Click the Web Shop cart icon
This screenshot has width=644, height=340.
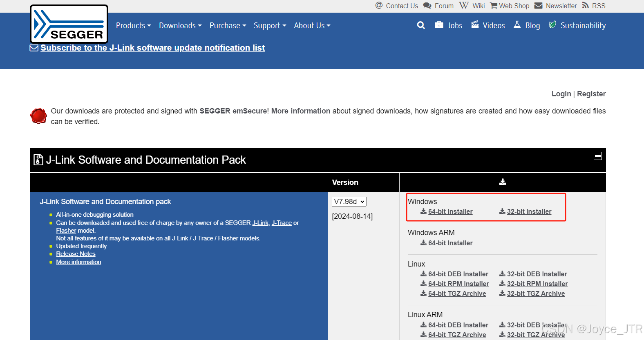click(494, 6)
